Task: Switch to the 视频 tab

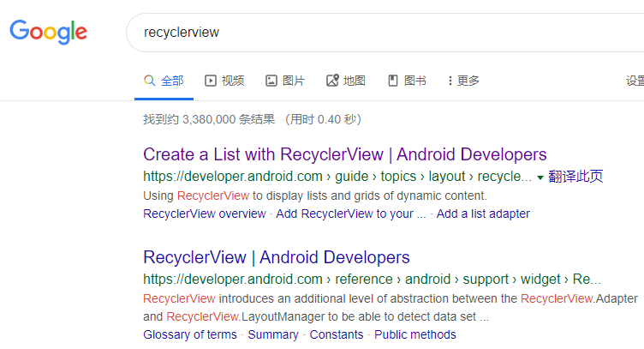Action: 224,81
